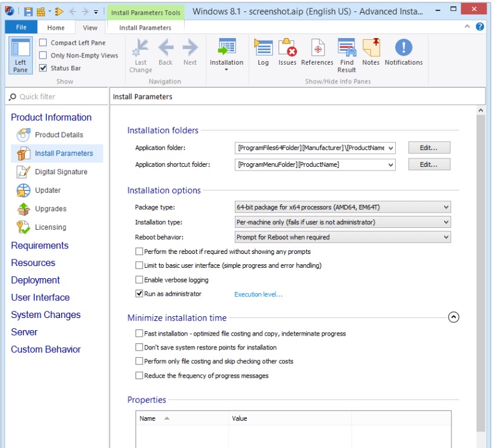This screenshot has width=492, height=448.
Task: Collapse the Minimize installation time section
Action: [453, 317]
